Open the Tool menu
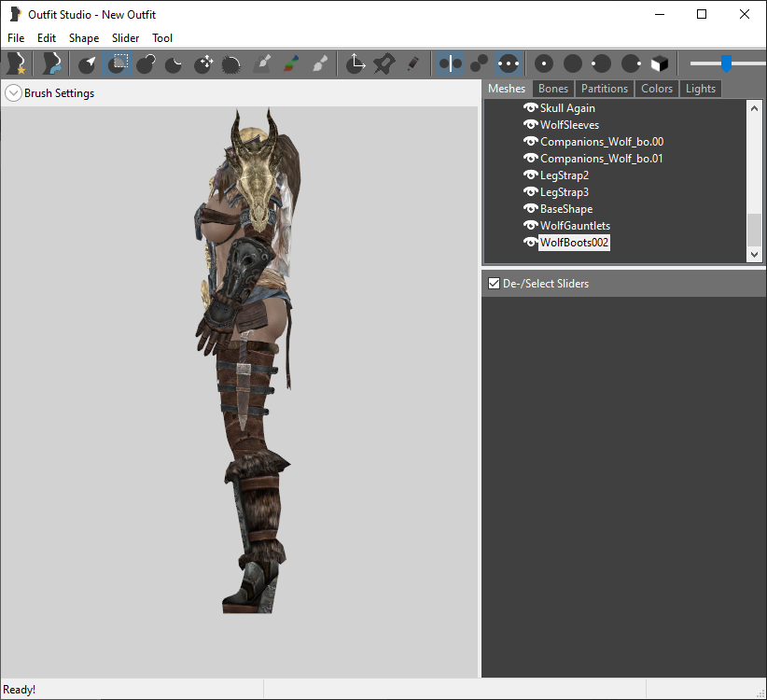Image resolution: width=767 pixels, height=700 pixels. pyautogui.click(x=162, y=38)
